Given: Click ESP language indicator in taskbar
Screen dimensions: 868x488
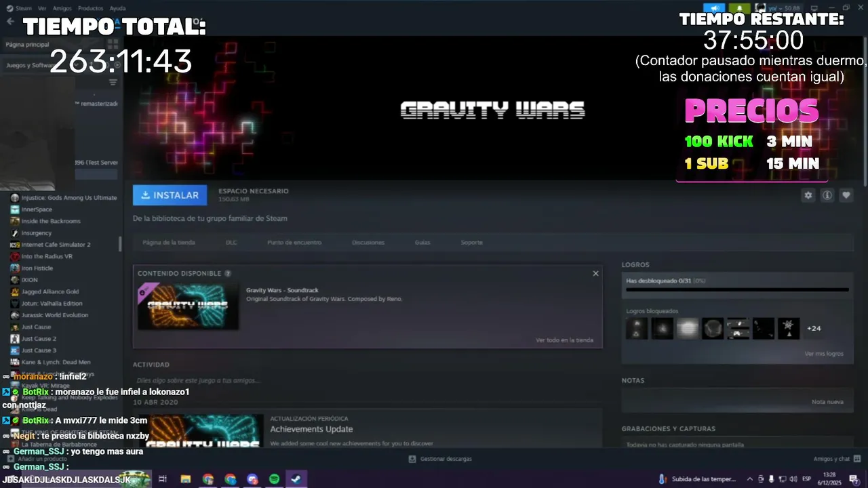Looking at the screenshot, I should pyautogui.click(x=806, y=479).
